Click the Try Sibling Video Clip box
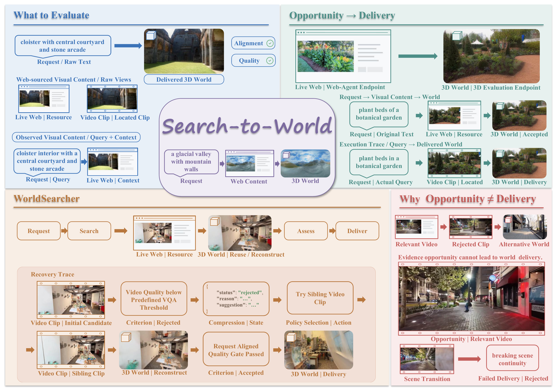557x392 pixels. [320, 298]
